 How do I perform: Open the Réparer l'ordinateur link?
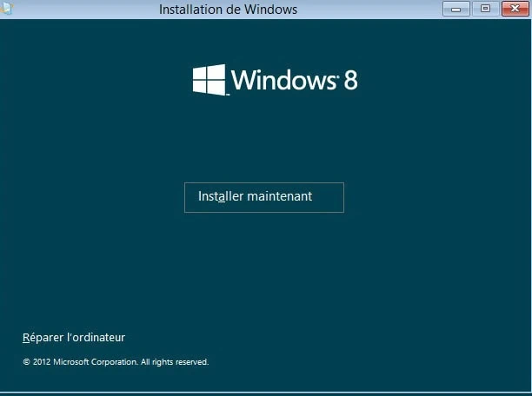[x=74, y=337]
